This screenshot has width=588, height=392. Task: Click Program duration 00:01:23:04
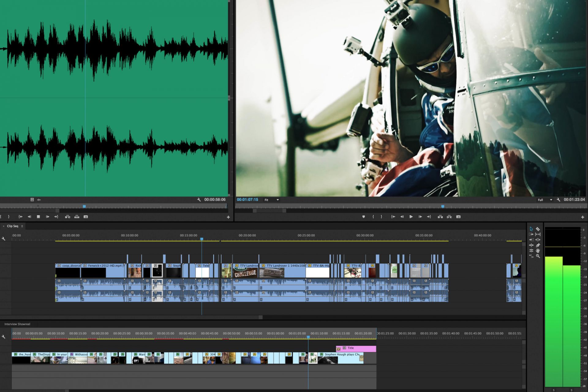click(574, 200)
